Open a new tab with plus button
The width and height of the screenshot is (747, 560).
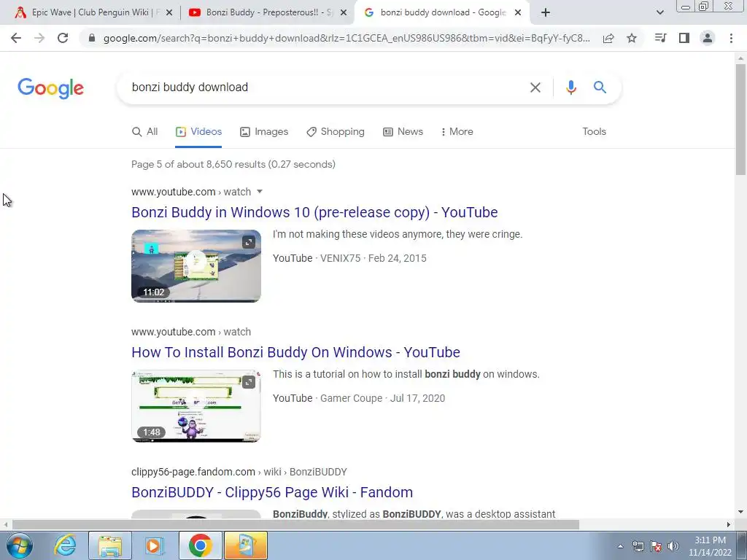(546, 12)
